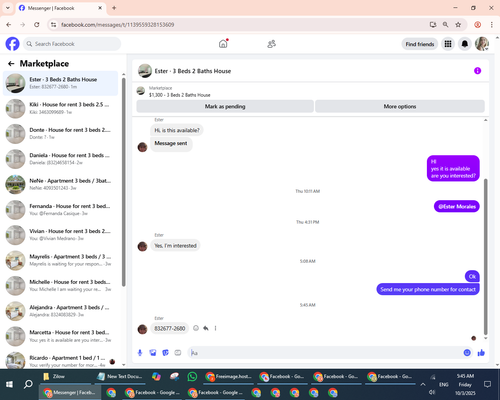Open the Facebook logo home link
500x400 pixels.
[x=12, y=44]
